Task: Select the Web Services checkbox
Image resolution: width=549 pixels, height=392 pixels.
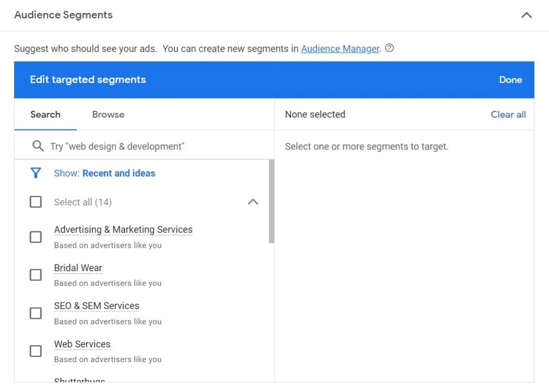Action: [36, 351]
